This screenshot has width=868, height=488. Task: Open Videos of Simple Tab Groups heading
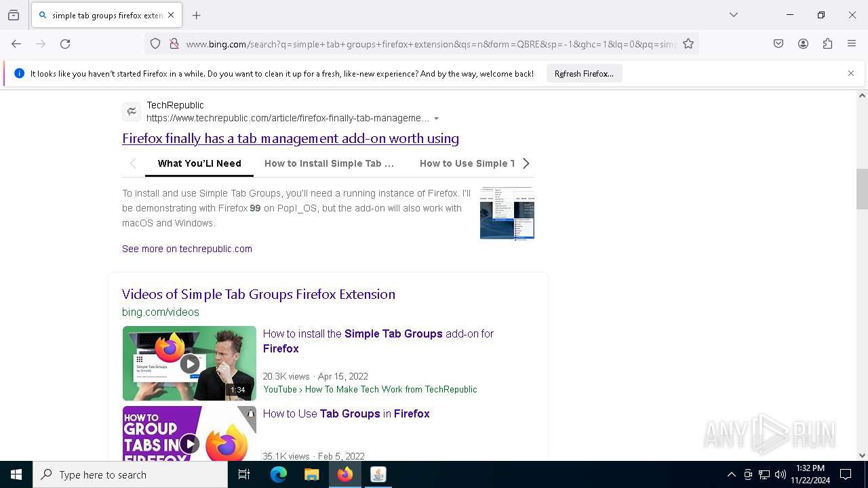click(x=258, y=294)
